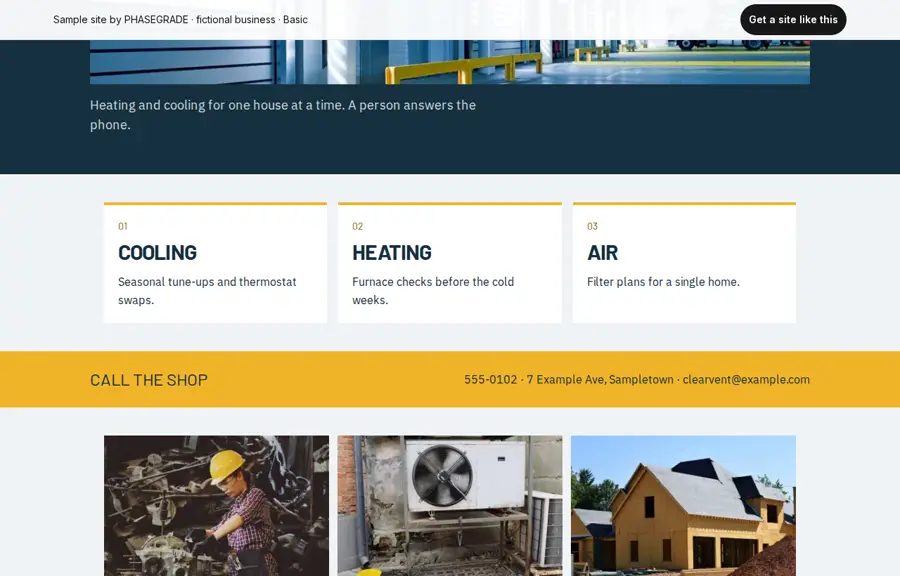Screen dimensions: 900x576
Task: Click the 'Heating and cooling for one house' tagline
Action: (x=283, y=115)
